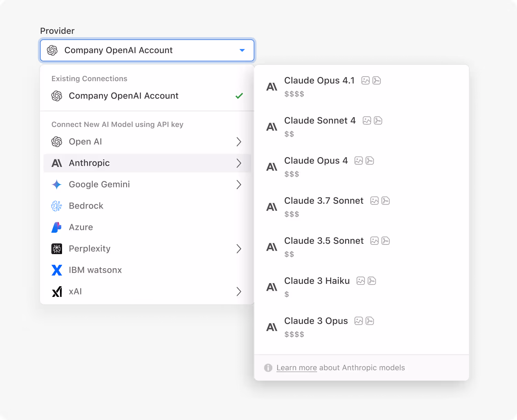Select Azure provider

click(x=147, y=227)
